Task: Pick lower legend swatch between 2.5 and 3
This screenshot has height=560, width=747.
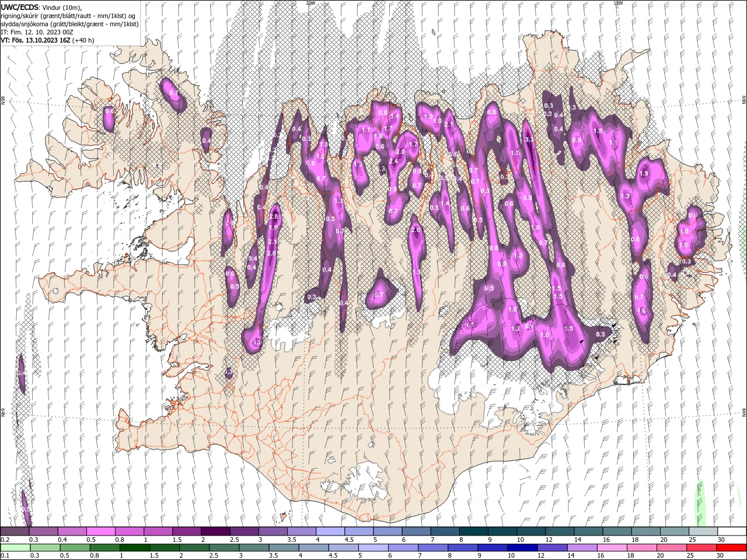Action: (224, 547)
